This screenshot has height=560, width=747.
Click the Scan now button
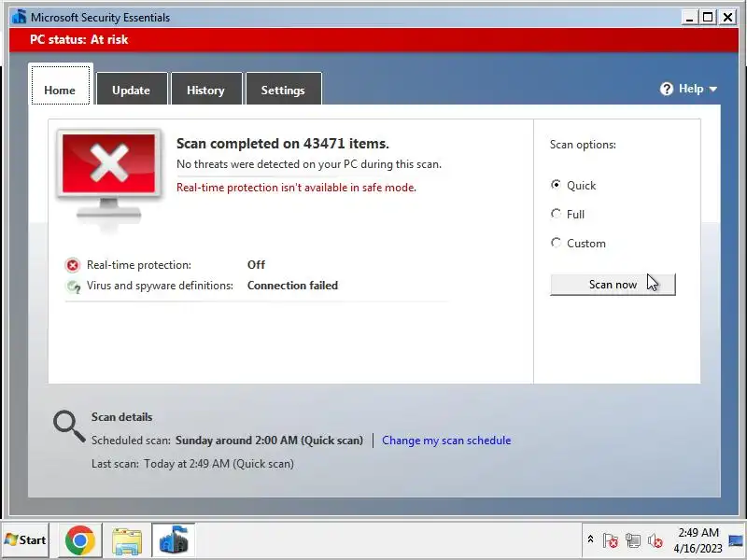point(613,285)
